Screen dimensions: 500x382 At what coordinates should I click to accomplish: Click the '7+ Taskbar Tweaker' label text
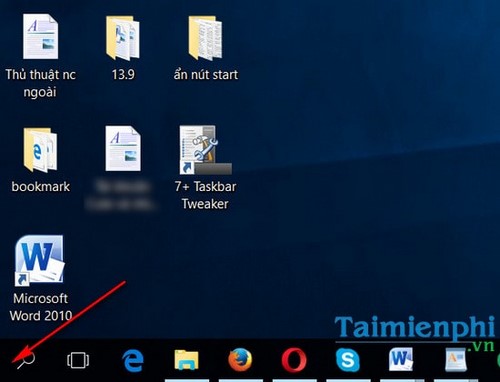205,195
